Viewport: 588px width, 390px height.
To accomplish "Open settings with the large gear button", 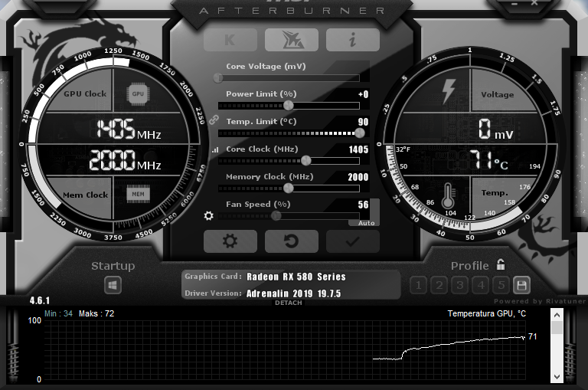I will pos(230,241).
